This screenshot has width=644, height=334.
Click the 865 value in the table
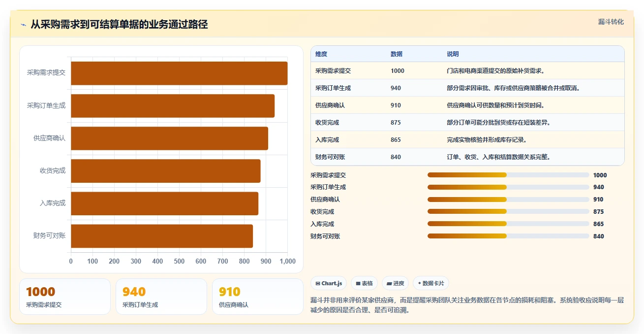coord(396,140)
